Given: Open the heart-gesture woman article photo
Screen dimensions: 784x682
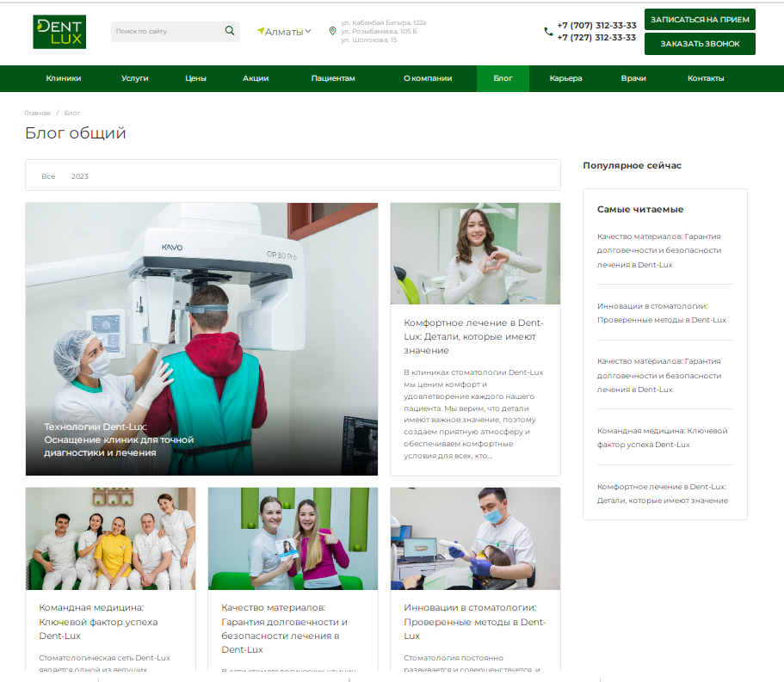Looking at the screenshot, I should [x=475, y=254].
